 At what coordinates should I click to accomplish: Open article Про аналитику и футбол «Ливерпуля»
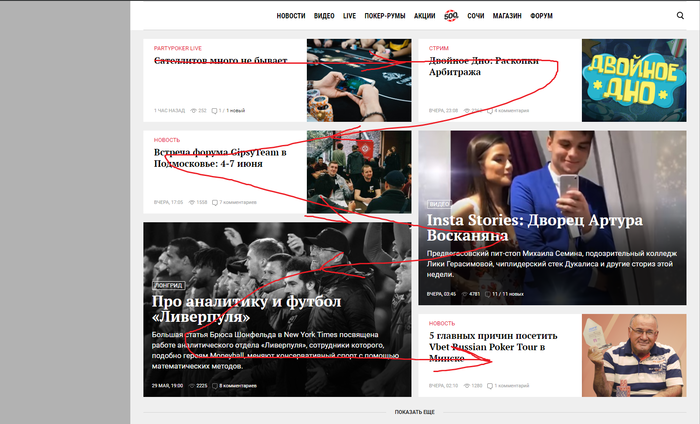(x=246, y=309)
